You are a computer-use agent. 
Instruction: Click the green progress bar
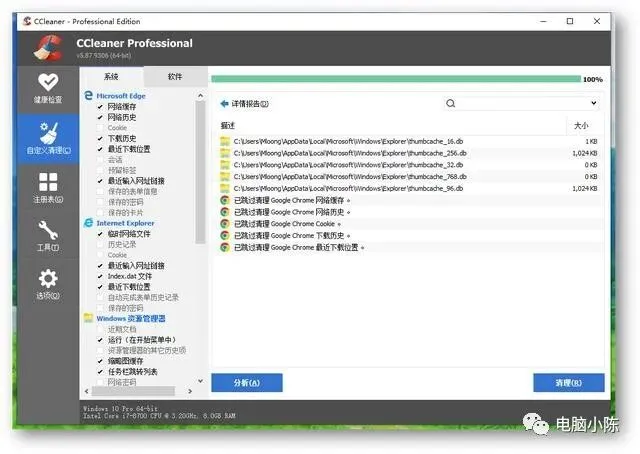click(x=396, y=79)
